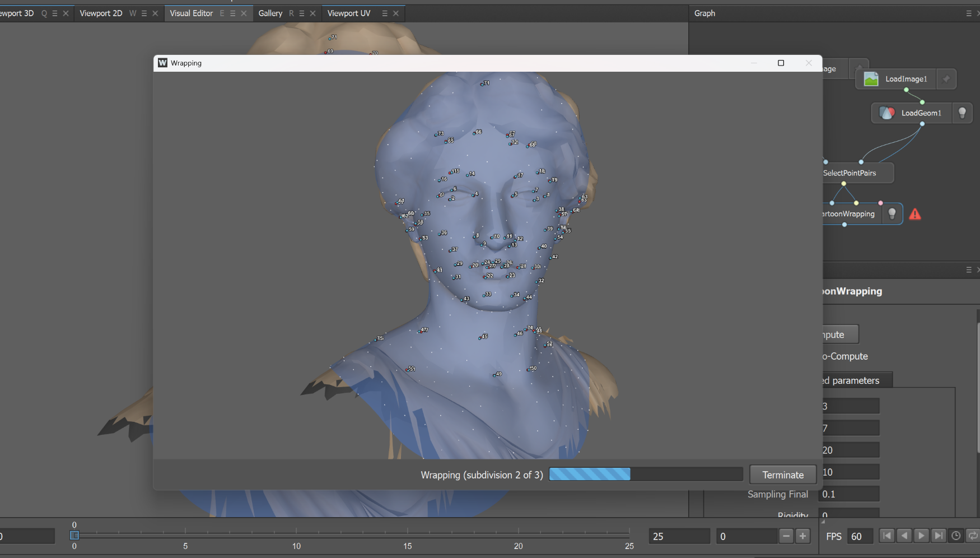980x558 pixels.
Task: Select the LoadImage1 node image icon
Action: pyautogui.click(x=871, y=79)
